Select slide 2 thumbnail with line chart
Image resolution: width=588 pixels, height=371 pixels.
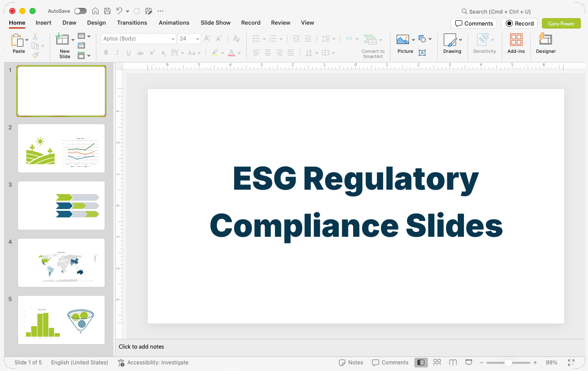pyautogui.click(x=62, y=148)
